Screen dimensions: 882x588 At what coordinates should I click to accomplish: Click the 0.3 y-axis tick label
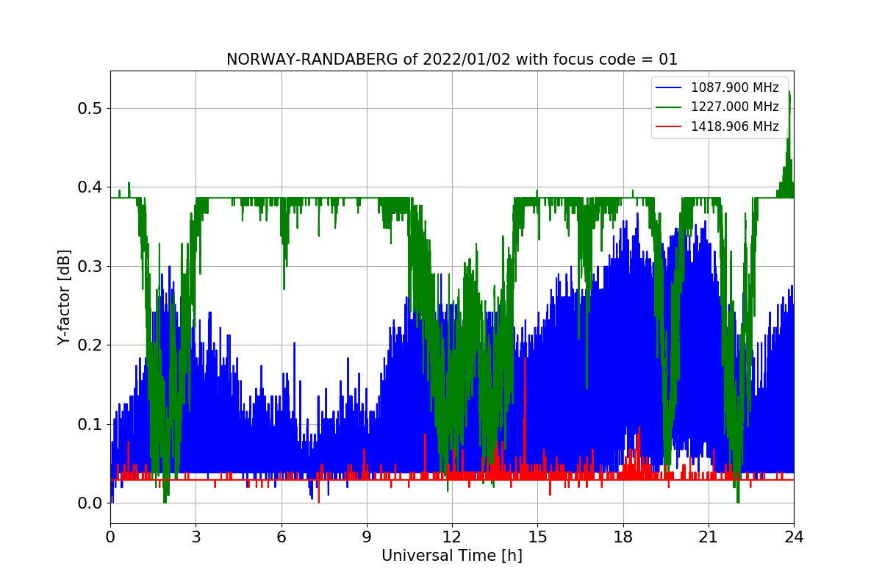tap(90, 266)
